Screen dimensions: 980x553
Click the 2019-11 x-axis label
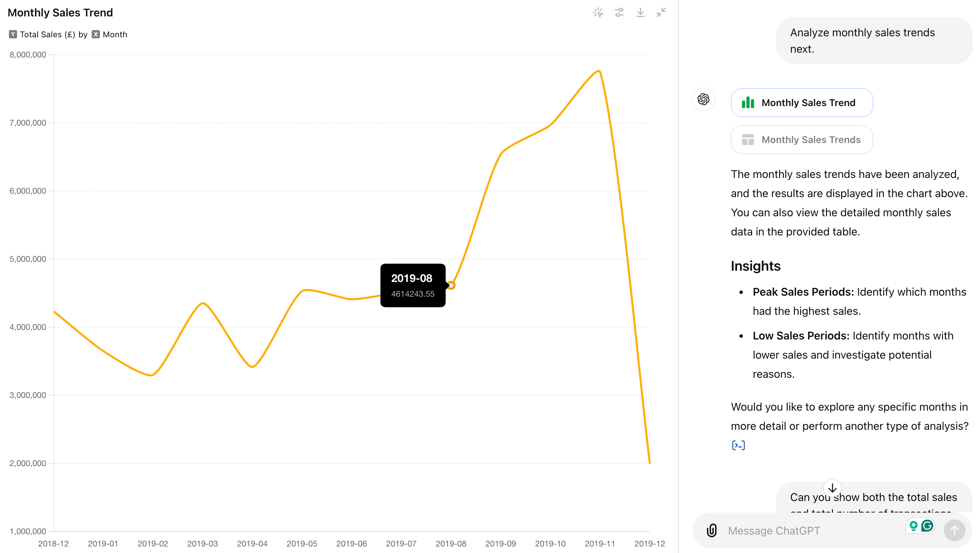599,543
